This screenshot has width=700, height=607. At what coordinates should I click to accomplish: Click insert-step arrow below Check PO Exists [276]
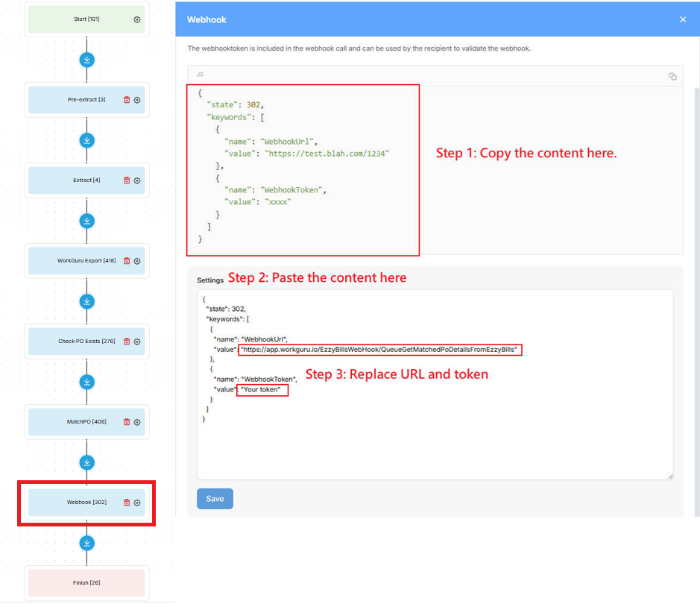(86, 382)
